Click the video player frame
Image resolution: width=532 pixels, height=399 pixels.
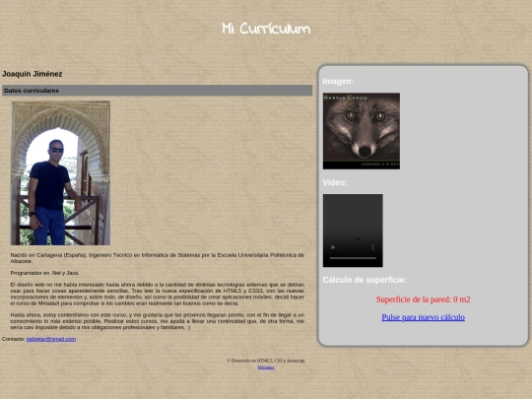click(353, 231)
